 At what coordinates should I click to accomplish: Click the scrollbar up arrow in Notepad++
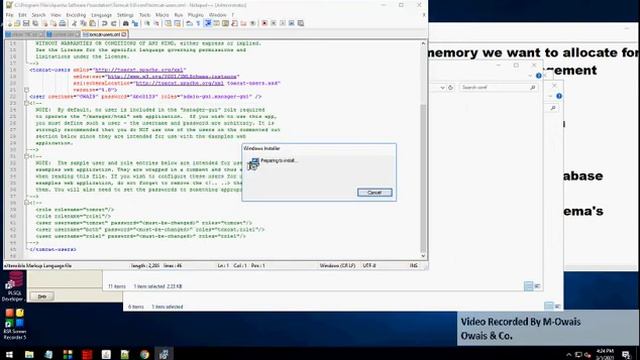tap(423, 43)
